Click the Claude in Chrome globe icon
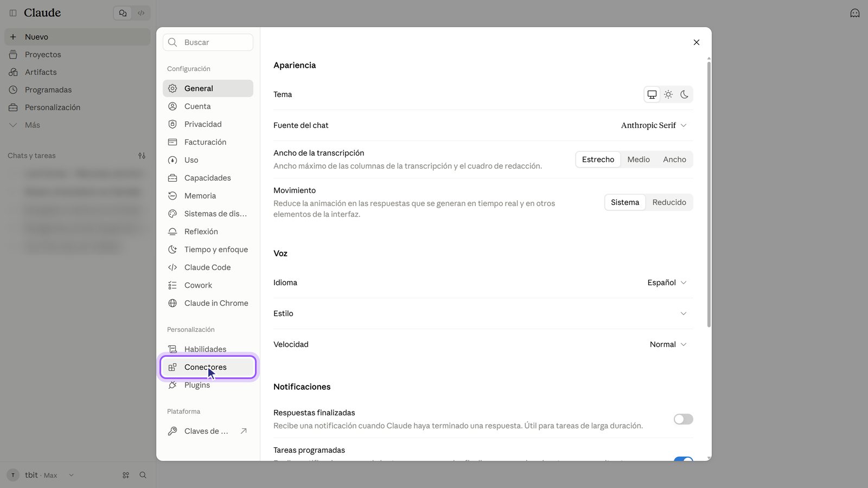Image resolution: width=868 pixels, height=488 pixels. [x=173, y=303]
